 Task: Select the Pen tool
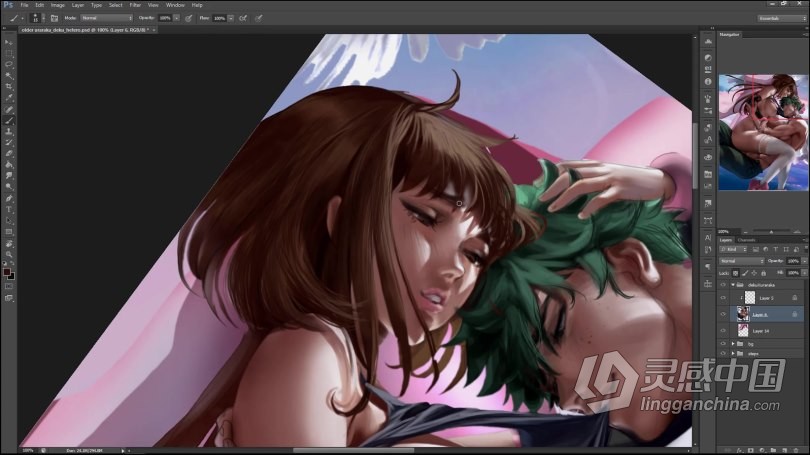click(x=9, y=198)
